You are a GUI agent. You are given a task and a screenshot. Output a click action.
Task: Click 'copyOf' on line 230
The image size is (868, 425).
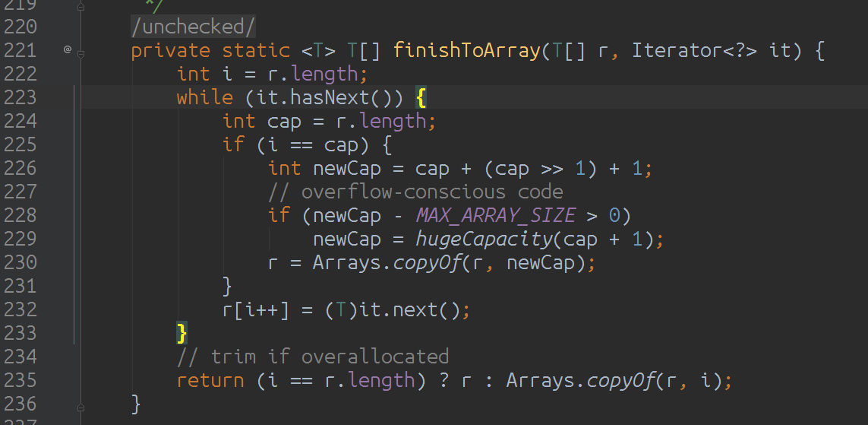[428, 262]
